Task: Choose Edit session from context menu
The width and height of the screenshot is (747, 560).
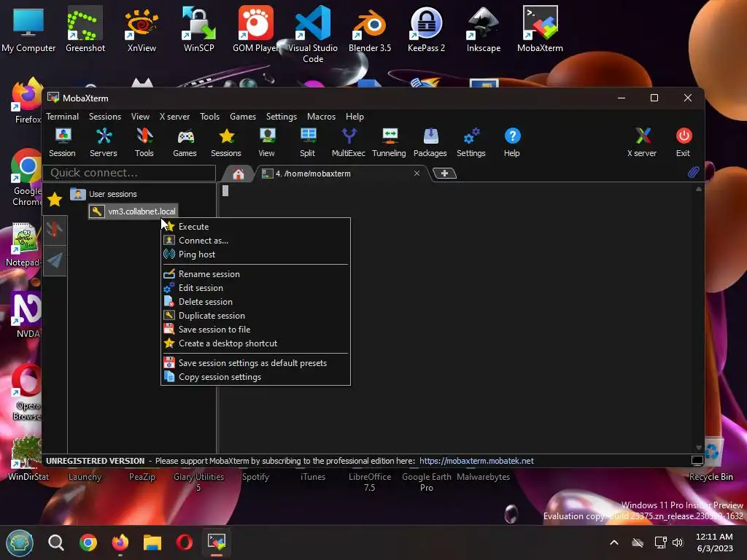Action: [255, 287]
